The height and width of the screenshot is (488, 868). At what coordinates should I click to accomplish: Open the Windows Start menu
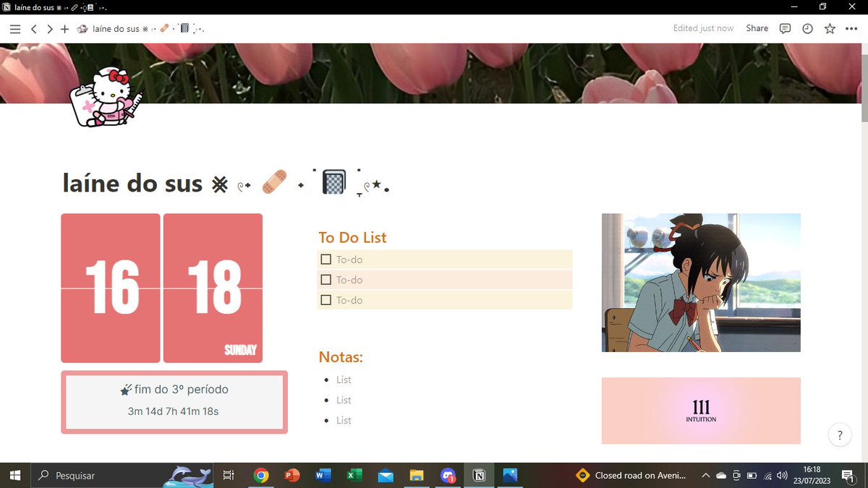click(14, 476)
